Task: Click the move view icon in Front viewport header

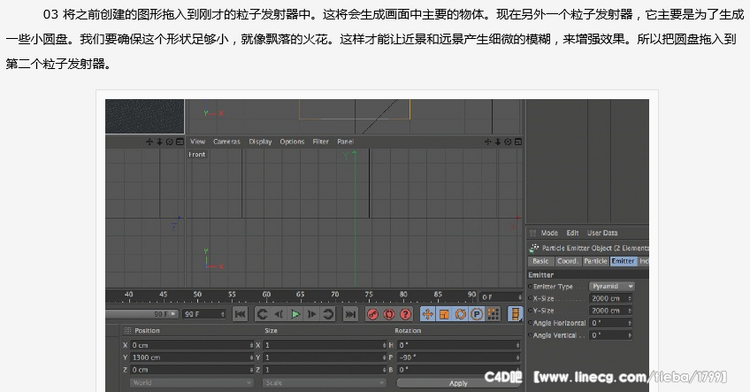Action: tap(487, 142)
